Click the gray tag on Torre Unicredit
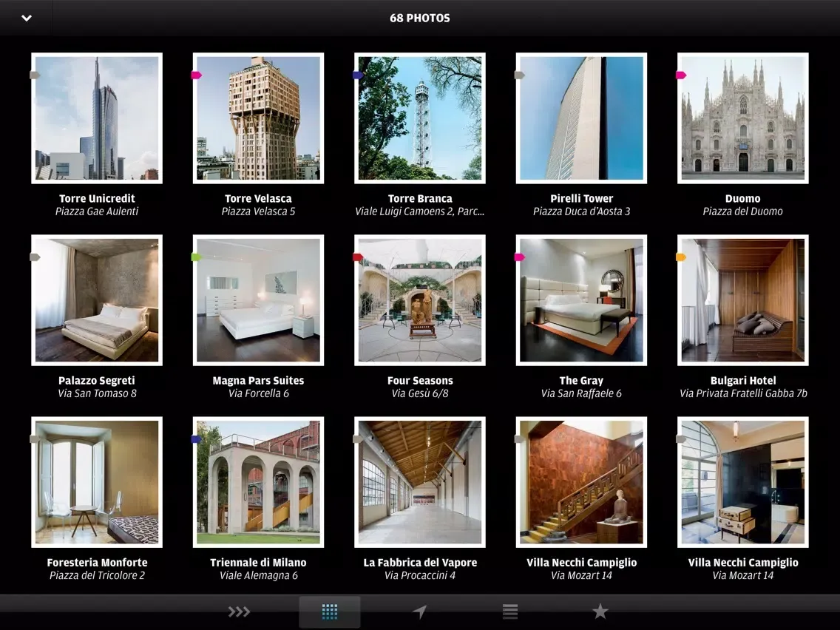 [35, 75]
